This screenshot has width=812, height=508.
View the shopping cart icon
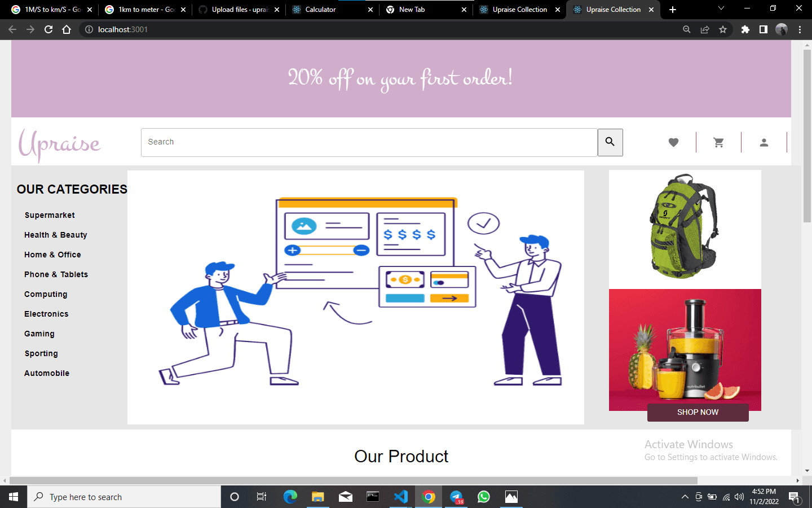point(718,142)
